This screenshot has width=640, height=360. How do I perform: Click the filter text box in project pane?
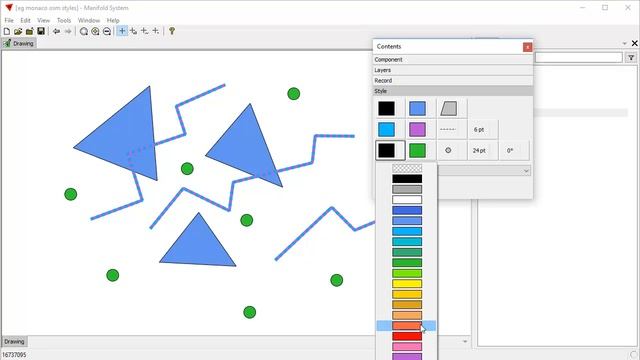tap(578, 58)
